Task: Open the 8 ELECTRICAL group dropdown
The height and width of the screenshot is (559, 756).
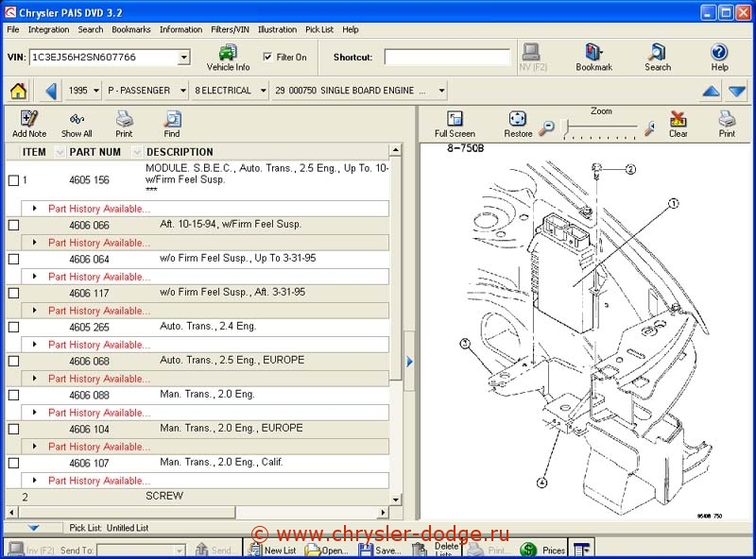Action: click(263, 91)
